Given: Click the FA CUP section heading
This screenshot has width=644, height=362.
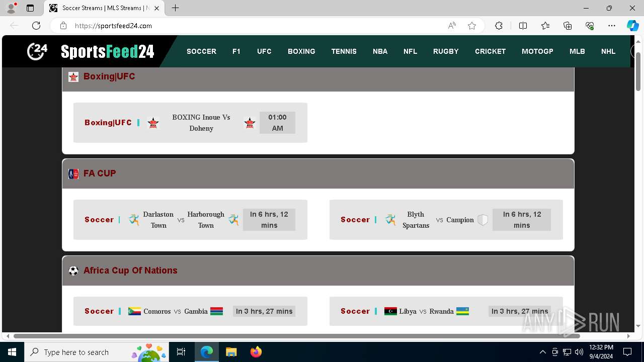Looking at the screenshot, I should click(100, 173).
